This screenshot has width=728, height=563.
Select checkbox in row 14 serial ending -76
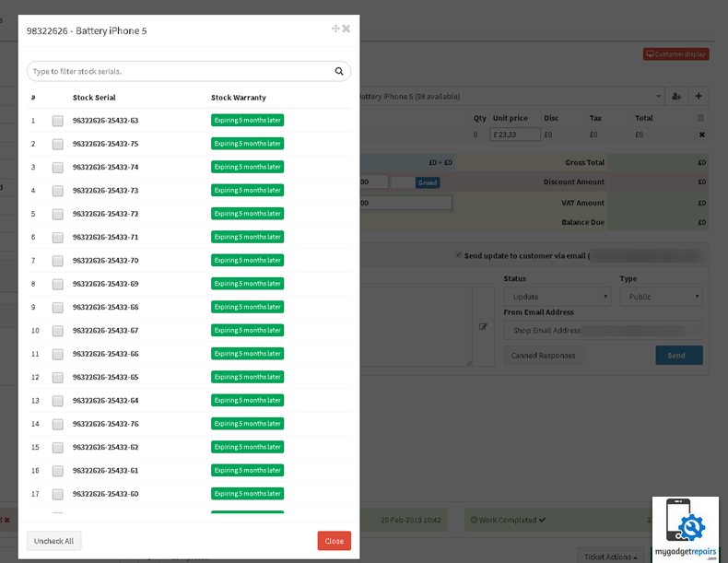(x=57, y=424)
